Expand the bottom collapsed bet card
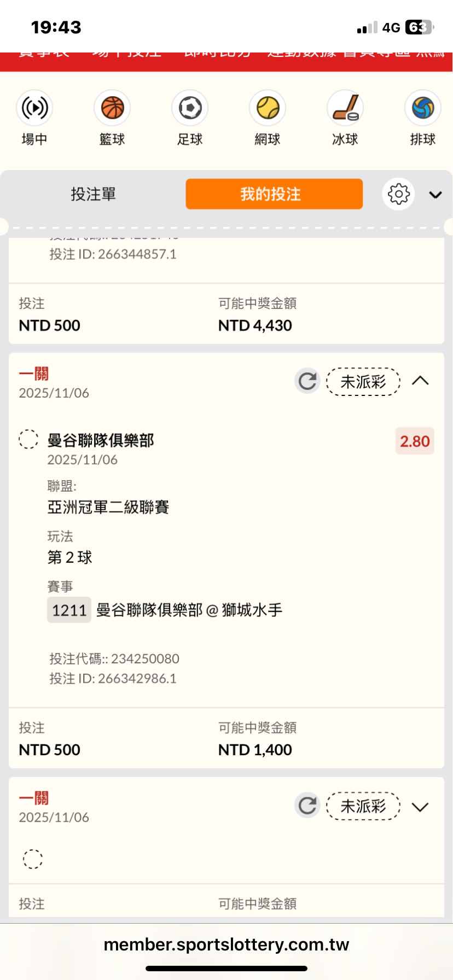The width and height of the screenshot is (453, 980). click(x=420, y=807)
